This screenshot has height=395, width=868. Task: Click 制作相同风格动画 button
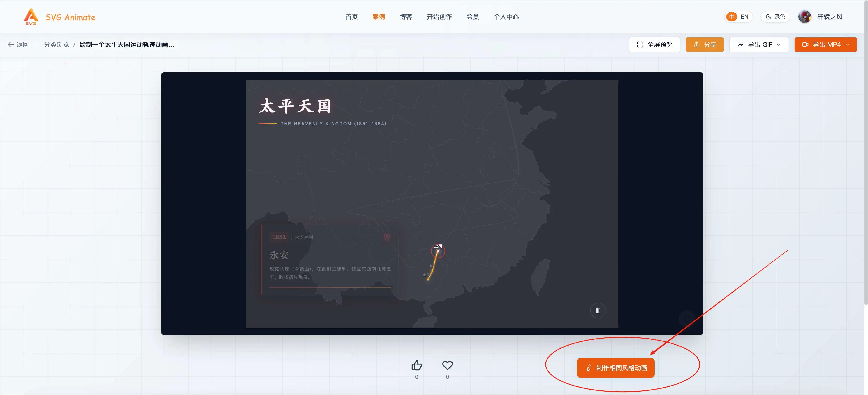tap(615, 368)
